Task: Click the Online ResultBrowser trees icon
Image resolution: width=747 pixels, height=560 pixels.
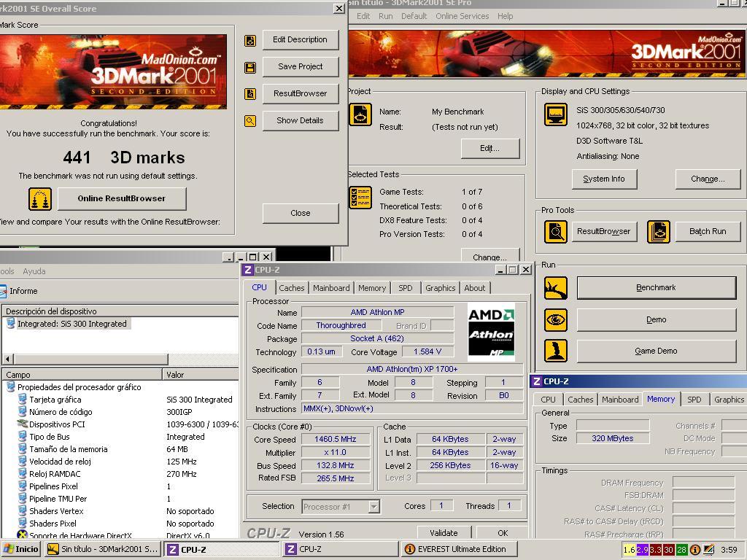Action: point(40,199)
